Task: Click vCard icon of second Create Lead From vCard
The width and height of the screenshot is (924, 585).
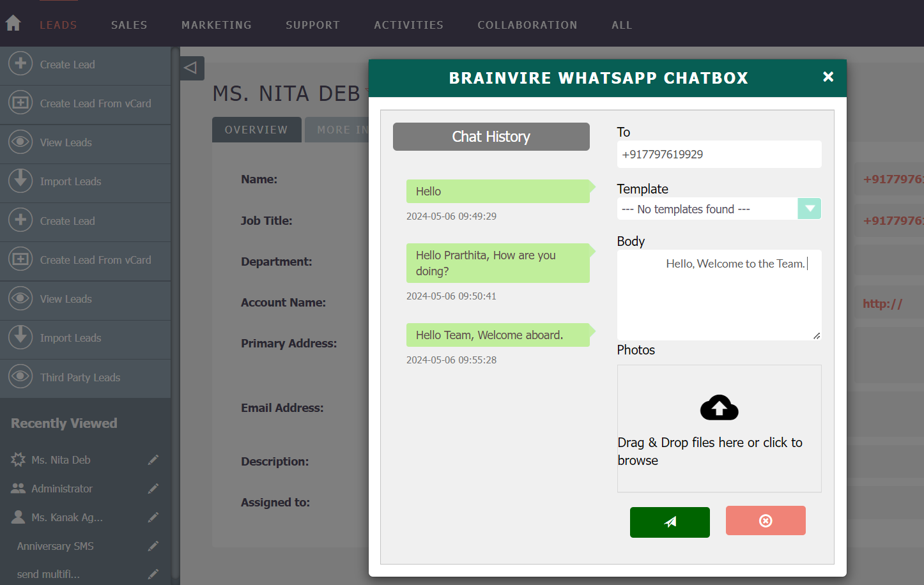Action: coord(20,259)
